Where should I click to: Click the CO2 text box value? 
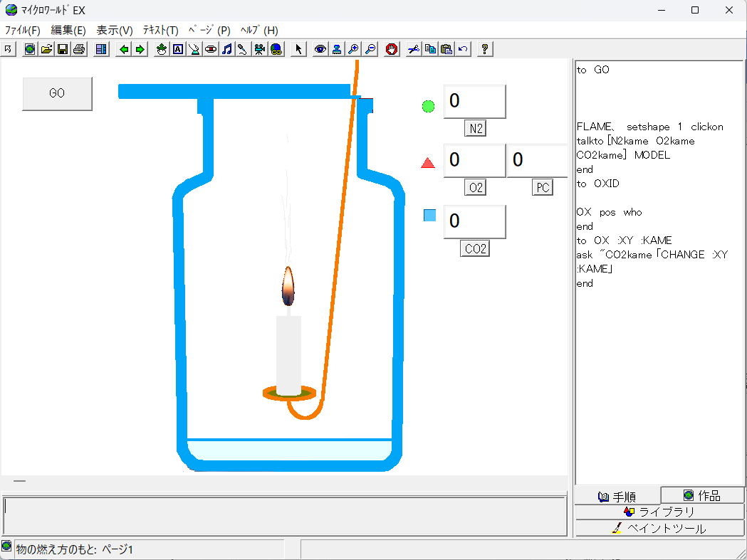pos(474,221)
